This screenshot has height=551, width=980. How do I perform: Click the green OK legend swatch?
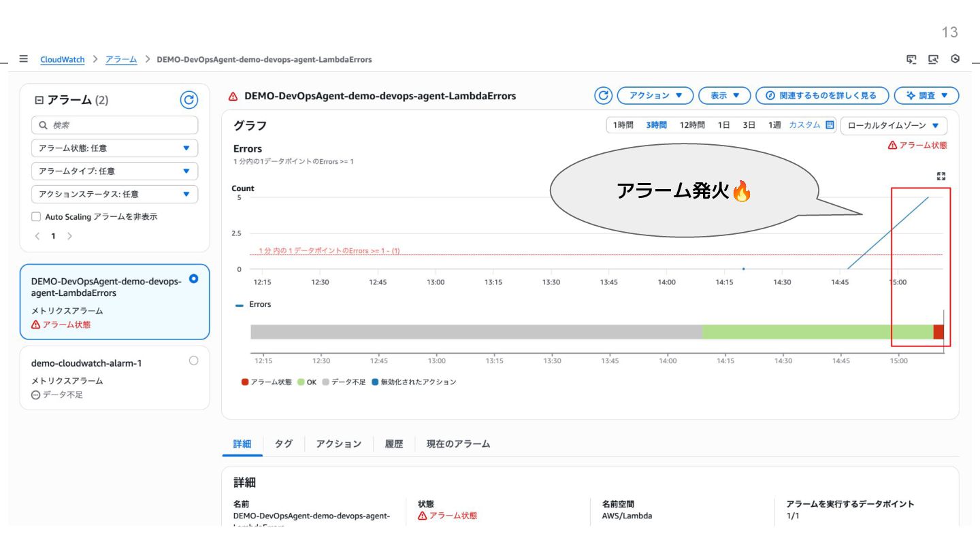(x=301, y=382)
